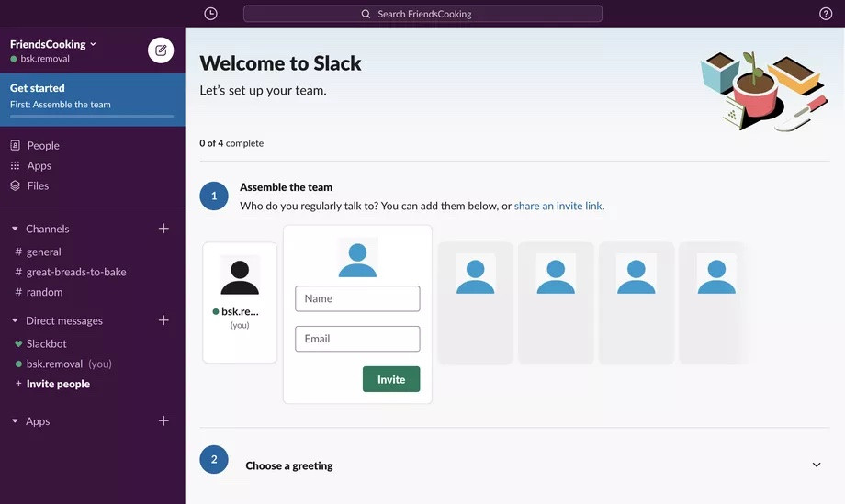This screenshot has height=504, width=845.
Task: Click the Name input field
Action: click(x=357, y=298)
